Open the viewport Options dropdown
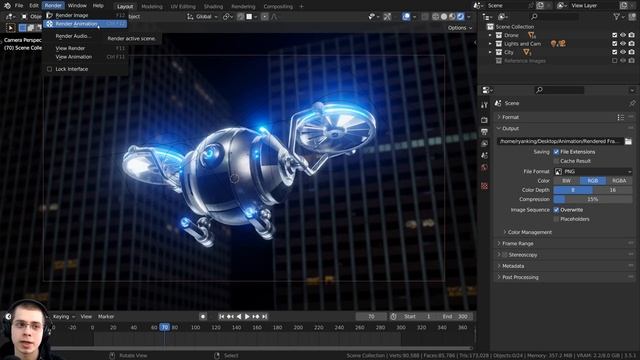This screenshot has height=360, width=640. click(460, 28)
